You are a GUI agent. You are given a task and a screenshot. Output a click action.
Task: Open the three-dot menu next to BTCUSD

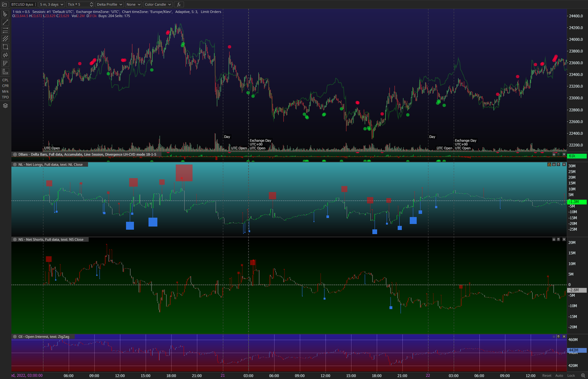point(35,4)
